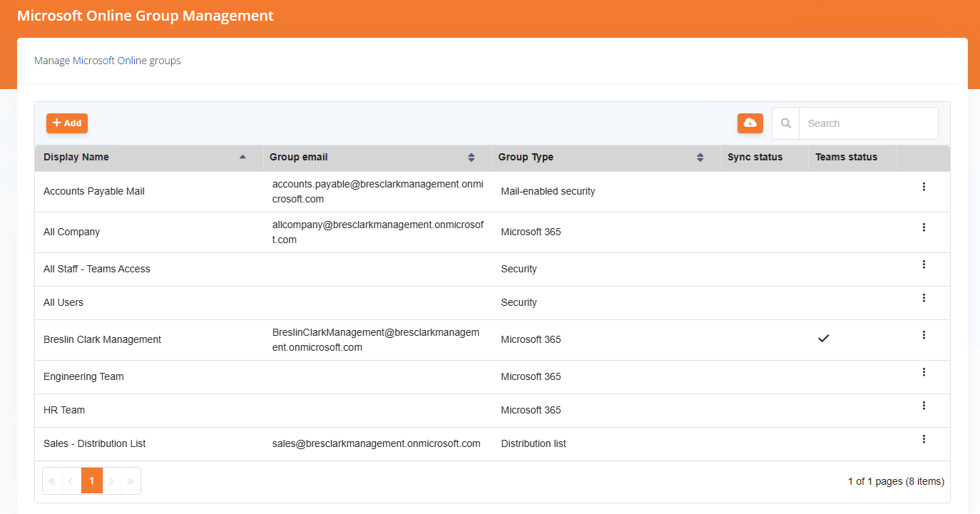This screenshot has width=980, height=514.
Task: Open the Add group dialog
Action: tap(66, 123)
